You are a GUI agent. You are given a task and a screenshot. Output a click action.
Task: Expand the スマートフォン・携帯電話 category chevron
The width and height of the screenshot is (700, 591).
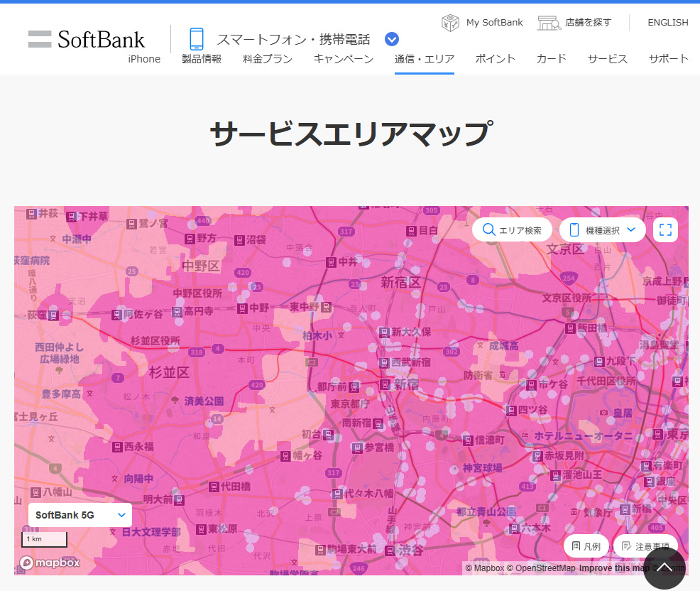392,40
